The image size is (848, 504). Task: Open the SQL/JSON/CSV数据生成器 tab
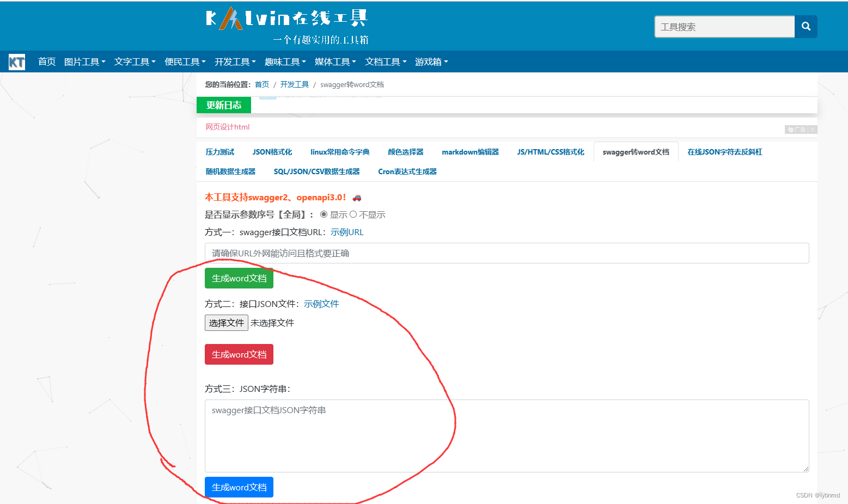(x=316, y=171)
